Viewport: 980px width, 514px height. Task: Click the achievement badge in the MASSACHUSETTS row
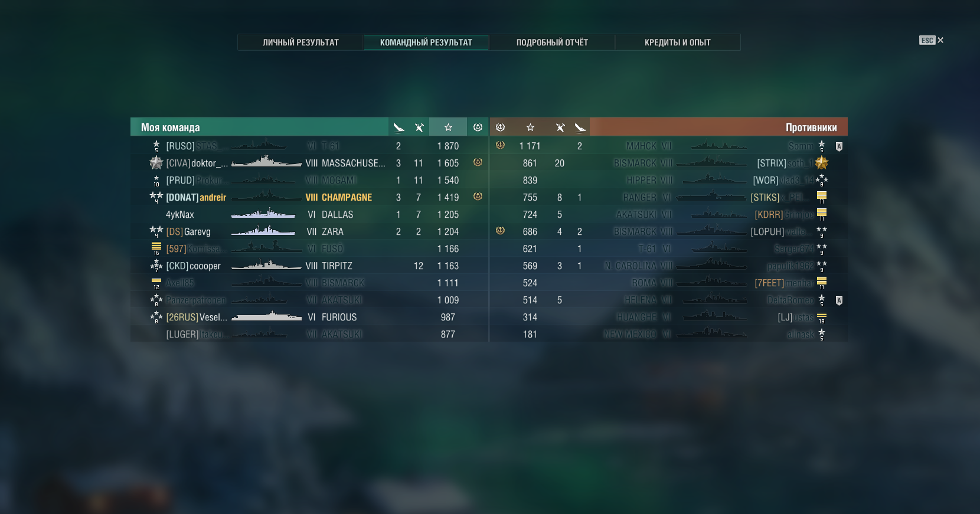pos(478,162)
